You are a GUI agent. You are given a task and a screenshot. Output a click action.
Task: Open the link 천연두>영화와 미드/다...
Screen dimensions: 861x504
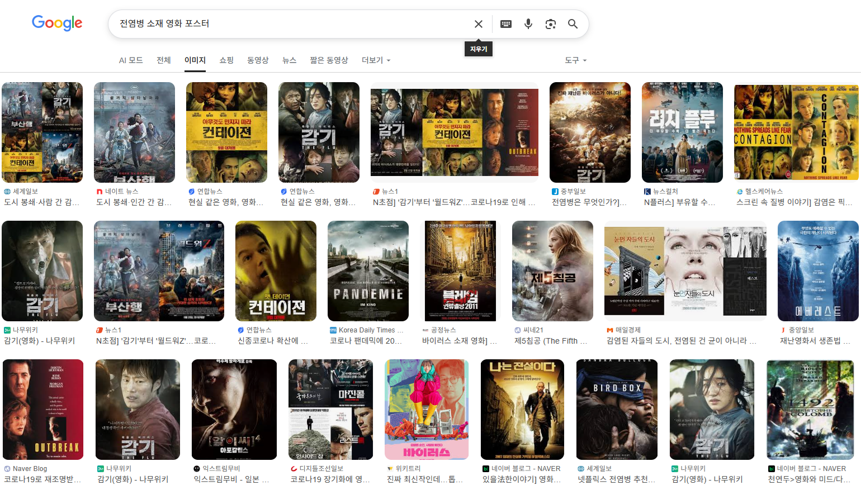[x=809, y=479]
